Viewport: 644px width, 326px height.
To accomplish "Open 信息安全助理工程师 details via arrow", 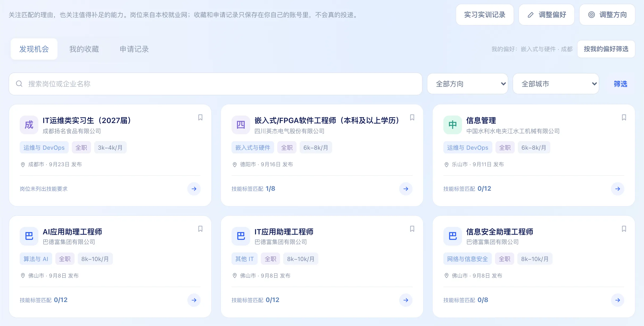I will (618, 300).
